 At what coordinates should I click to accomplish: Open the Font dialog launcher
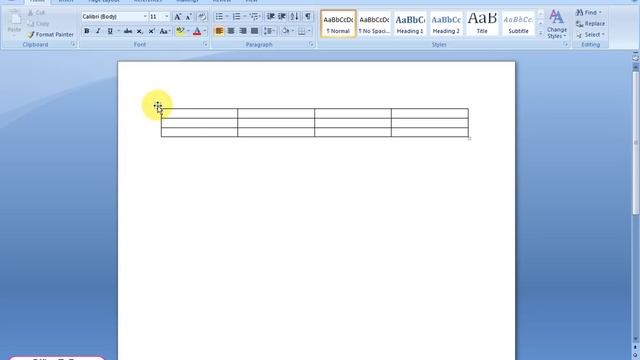[x=205, y=44]
